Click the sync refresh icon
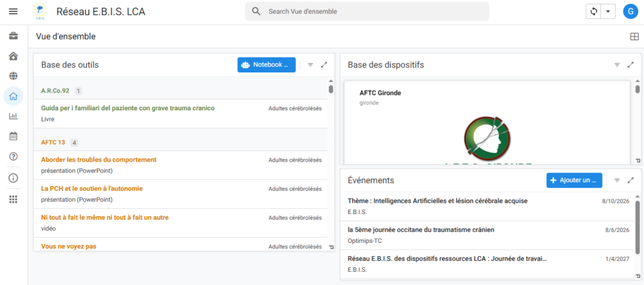This screenshot has height=285, width=644. click(x=593, y=11)
